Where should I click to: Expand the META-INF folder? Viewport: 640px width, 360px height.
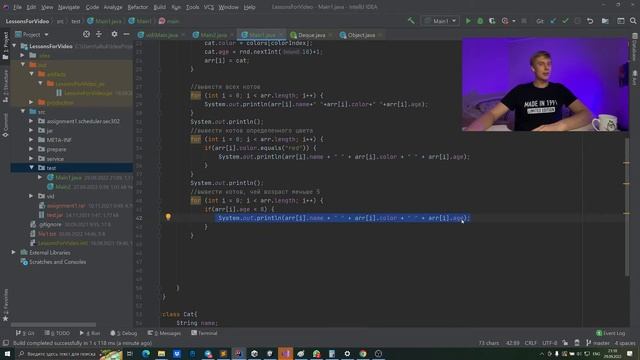click(31, 140)
